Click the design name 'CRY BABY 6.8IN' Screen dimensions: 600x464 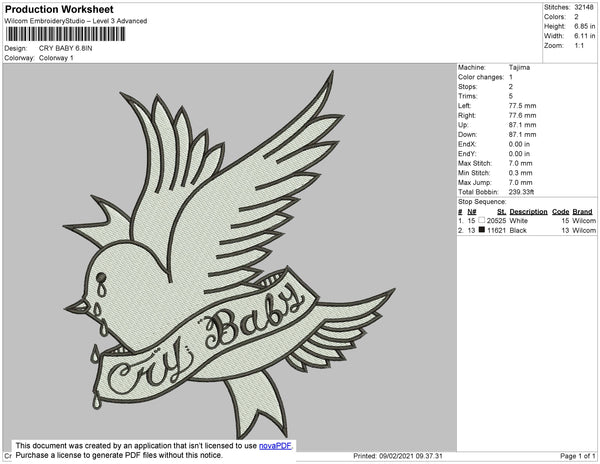click(x=65, y=49)
